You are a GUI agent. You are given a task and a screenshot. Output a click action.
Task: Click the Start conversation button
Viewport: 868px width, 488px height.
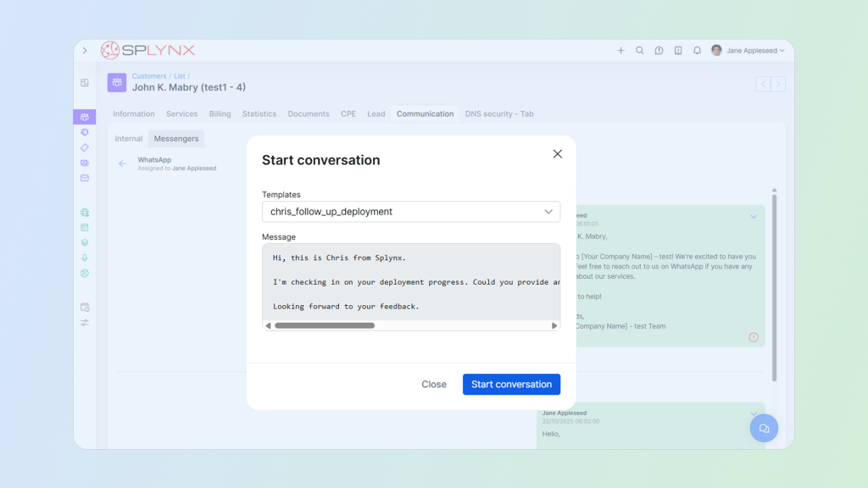(x=511, y=385)
